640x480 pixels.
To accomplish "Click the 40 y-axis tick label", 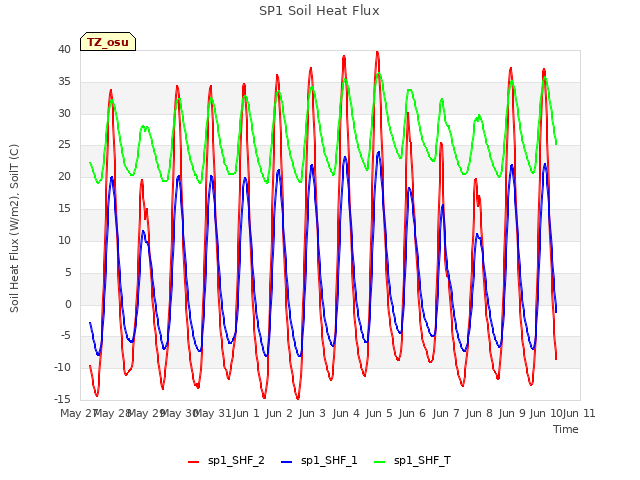I will coord(64,49).
